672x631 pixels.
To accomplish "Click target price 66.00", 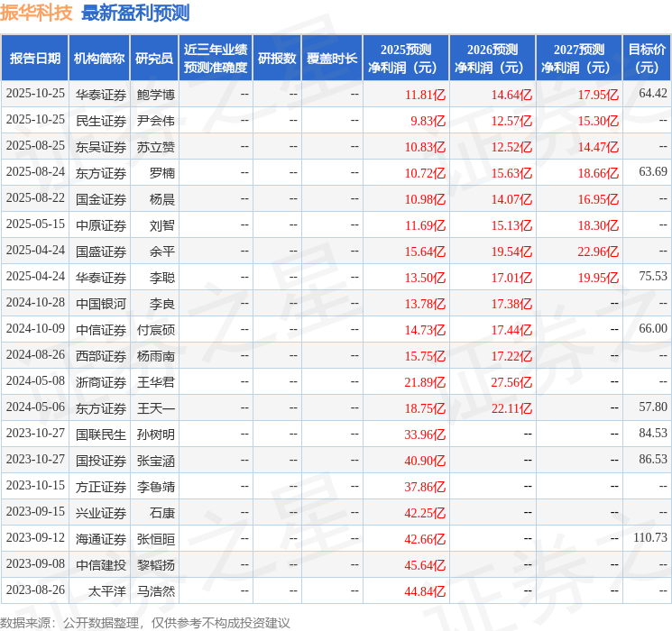I will coord(653,328).
